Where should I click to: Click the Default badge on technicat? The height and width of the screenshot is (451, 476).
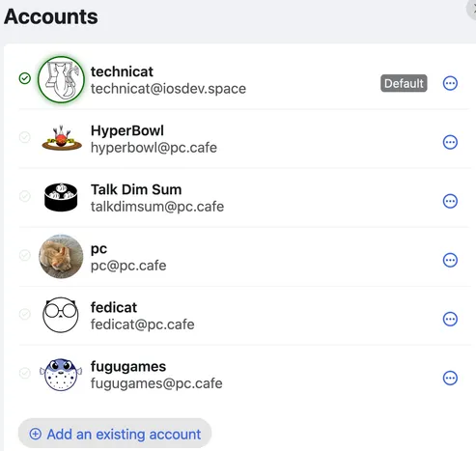[404, 83]
